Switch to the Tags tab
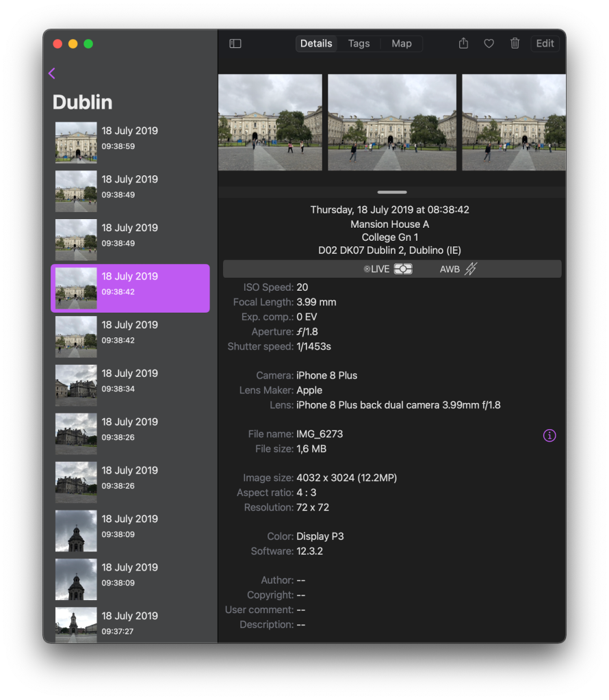The width and height of the screenshot is (609, 700). (359, 43)
